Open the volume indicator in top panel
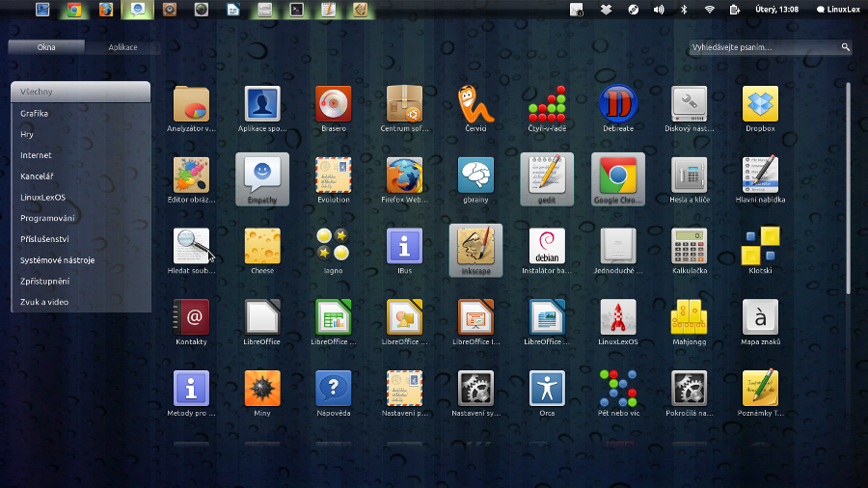 tap(659, 10)
